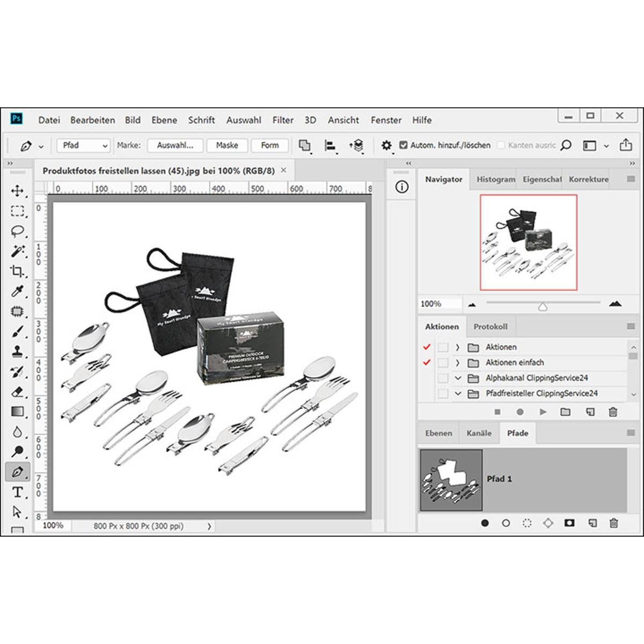
Task: Delete current path trash icon
Action: tap(614, 523)
